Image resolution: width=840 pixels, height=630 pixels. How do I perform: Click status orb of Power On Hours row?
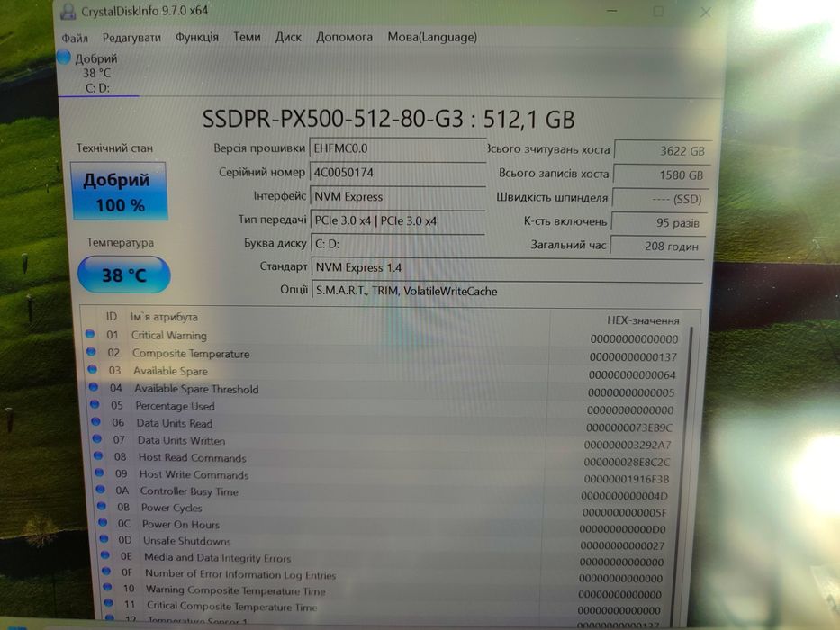pos(103,522)
